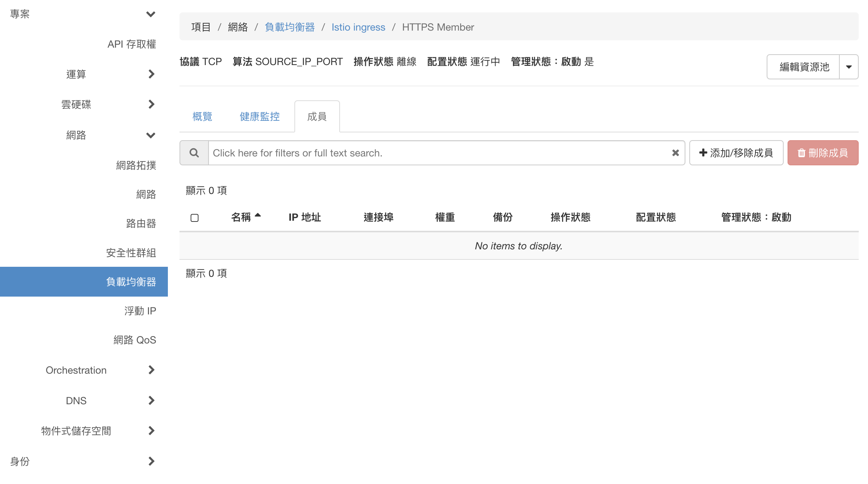
Task: Click the 刪除成員 trash button
Action: [823, 153]
